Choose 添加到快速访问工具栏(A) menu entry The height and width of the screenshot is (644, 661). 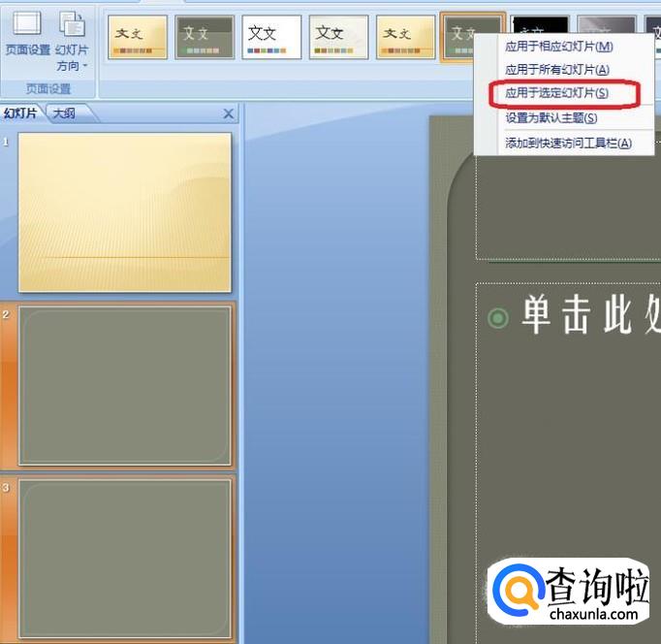pyautogui.click(x=568, y=144)
